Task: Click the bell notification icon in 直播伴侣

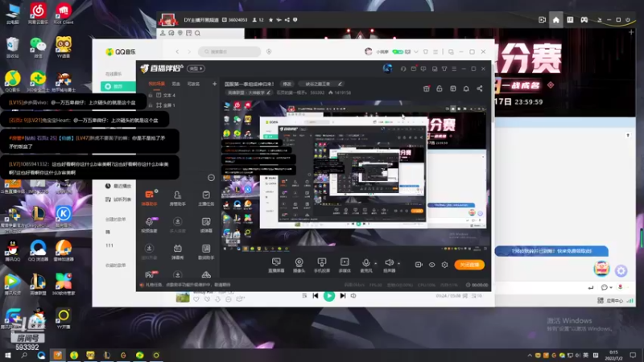Action: tap(466, 88)
